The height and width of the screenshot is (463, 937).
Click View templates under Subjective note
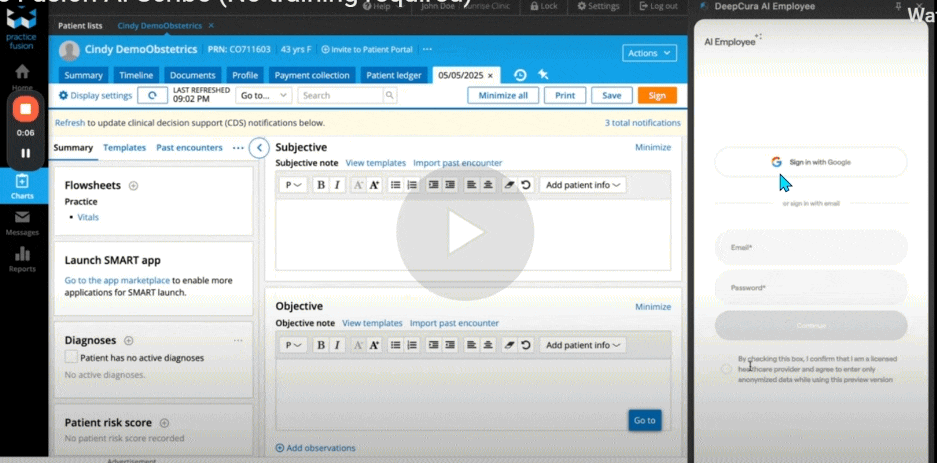pos(375,163)
